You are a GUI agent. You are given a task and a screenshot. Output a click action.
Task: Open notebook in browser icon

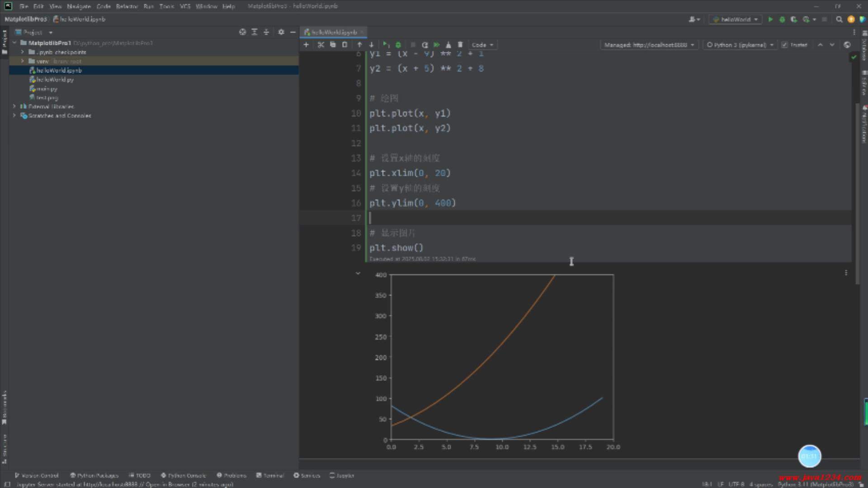point(847,45)
